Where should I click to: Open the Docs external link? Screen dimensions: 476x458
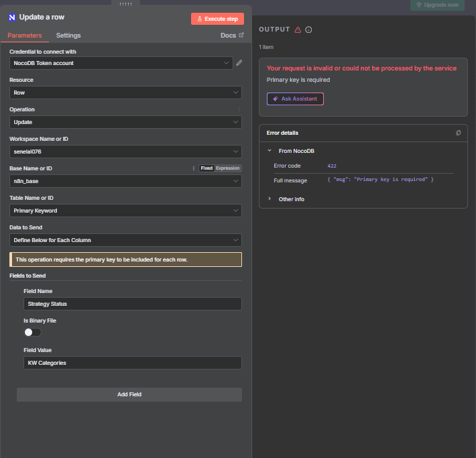click(232, 36)
